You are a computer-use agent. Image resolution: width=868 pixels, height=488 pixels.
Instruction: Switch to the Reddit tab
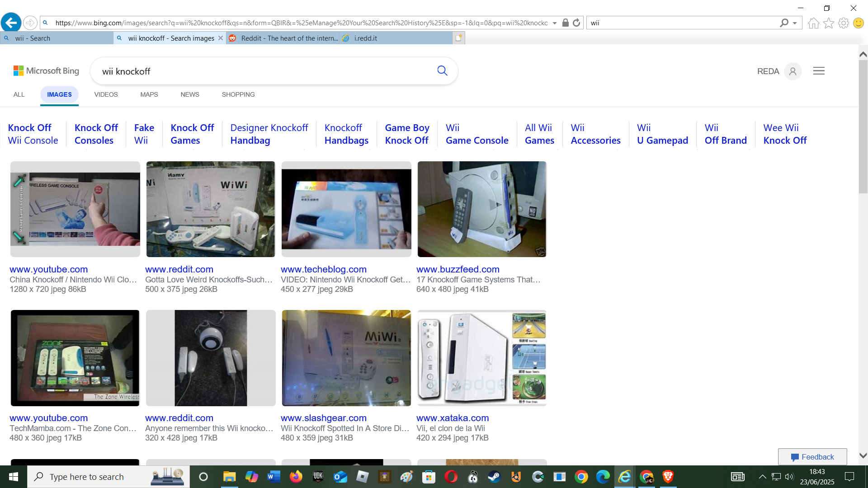[283, 38]
